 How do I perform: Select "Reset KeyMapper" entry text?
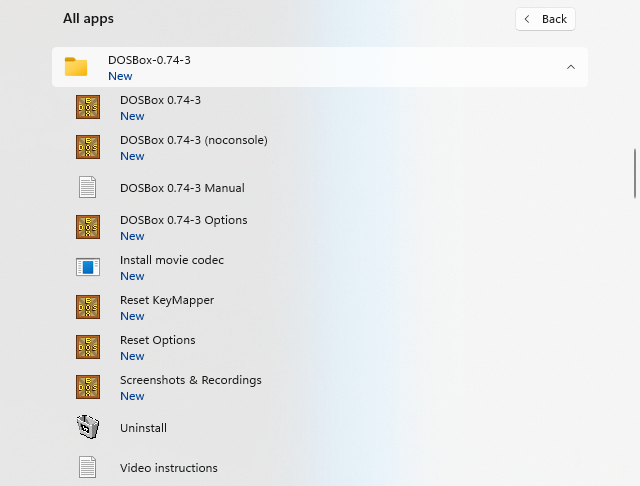click(167, 300)
